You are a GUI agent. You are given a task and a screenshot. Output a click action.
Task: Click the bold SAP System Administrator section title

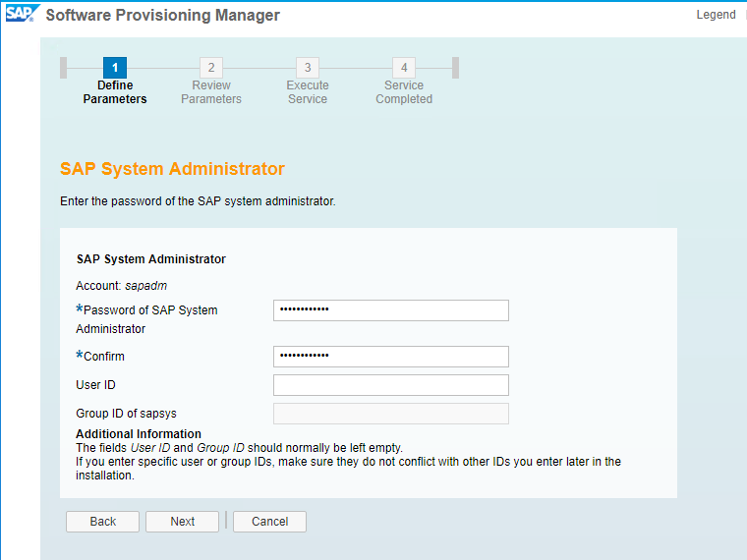point(151,259)
